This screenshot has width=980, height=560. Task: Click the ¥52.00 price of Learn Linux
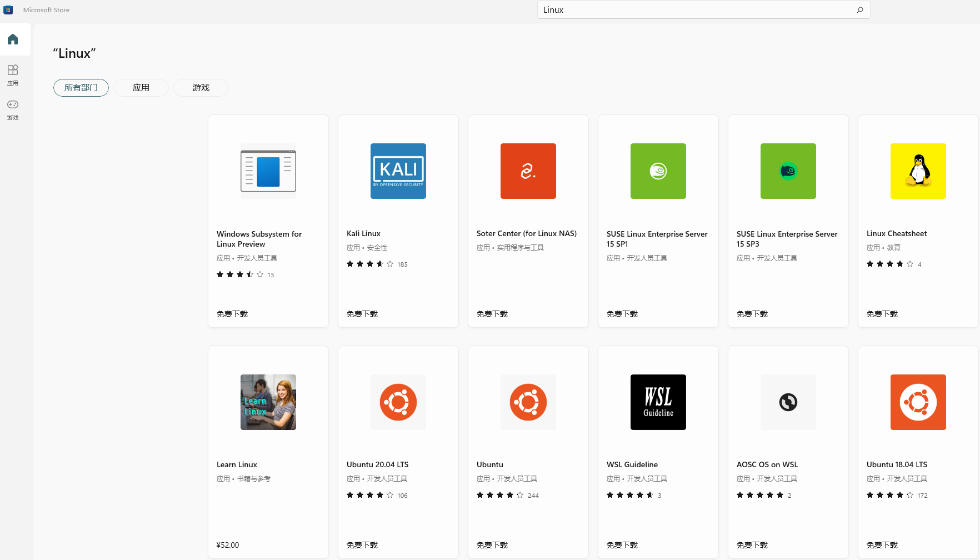(x=228, y=545)
